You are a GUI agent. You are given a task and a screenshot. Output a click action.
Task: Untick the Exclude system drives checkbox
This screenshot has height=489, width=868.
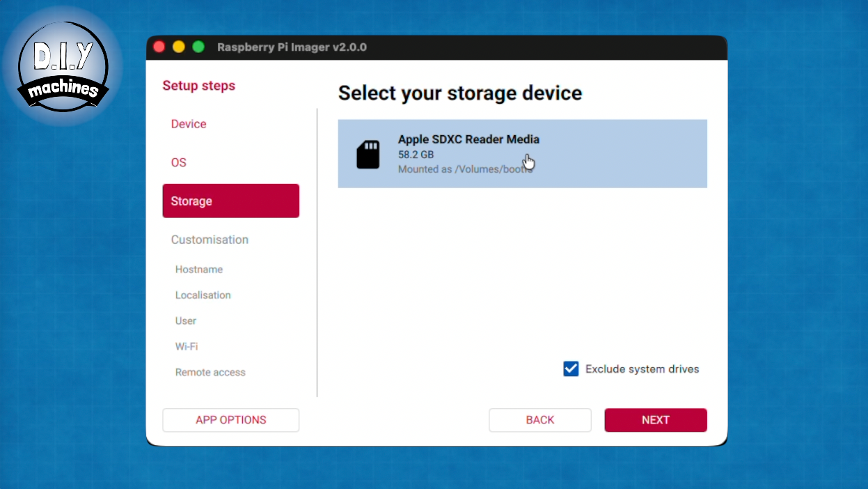[571, 369]
